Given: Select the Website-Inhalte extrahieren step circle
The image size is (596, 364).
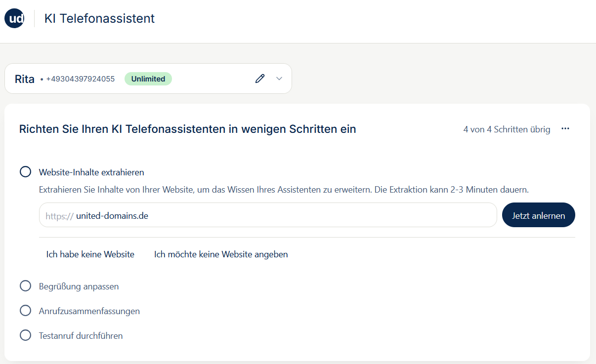Looking at the screenshot, I should click(x=25, y=172).
